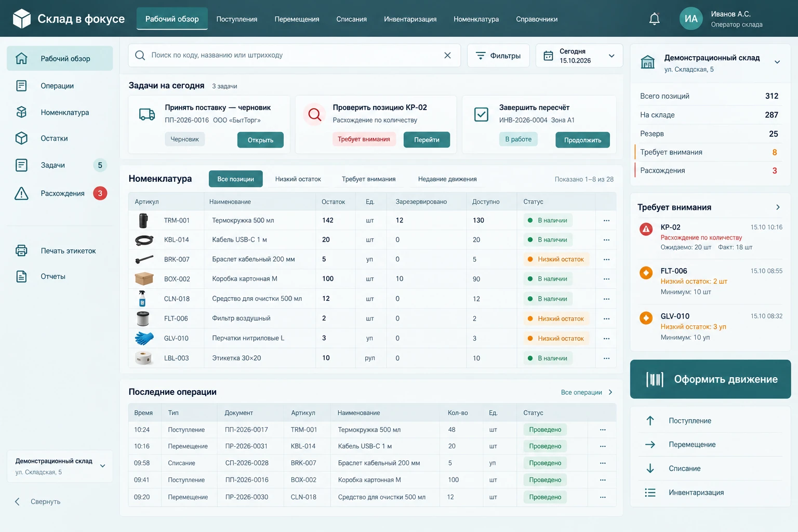Viewport: 798px width, 532px height.
Task: Click the Оформить движение button
Action: (x=710, y=379)
